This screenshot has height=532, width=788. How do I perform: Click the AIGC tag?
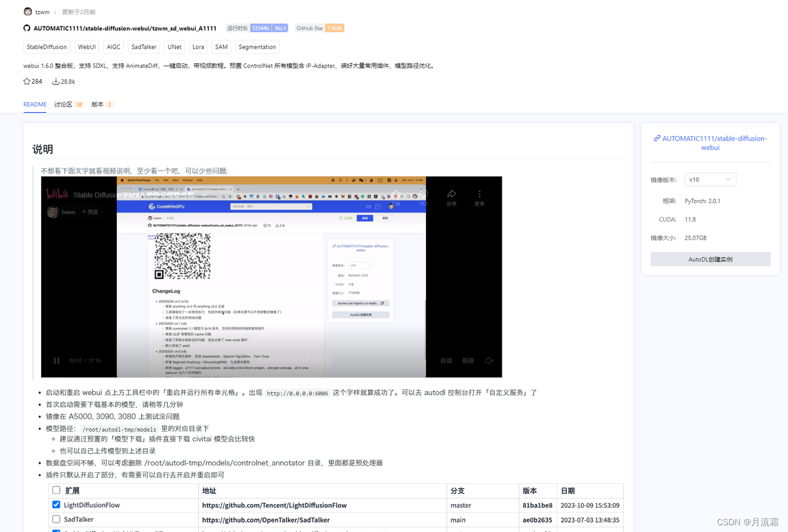(x=113, y=47)
